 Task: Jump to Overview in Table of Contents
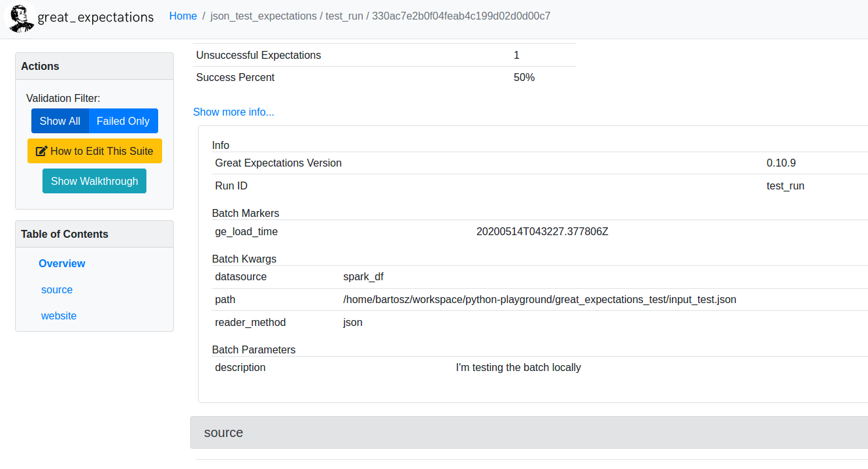click(x=62, y=263)
